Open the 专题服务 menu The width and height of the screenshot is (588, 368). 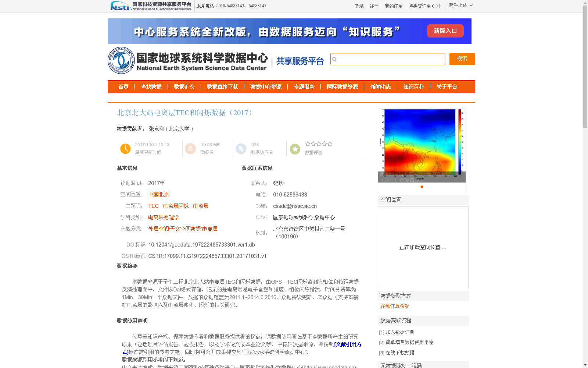(x=304, y=87)
